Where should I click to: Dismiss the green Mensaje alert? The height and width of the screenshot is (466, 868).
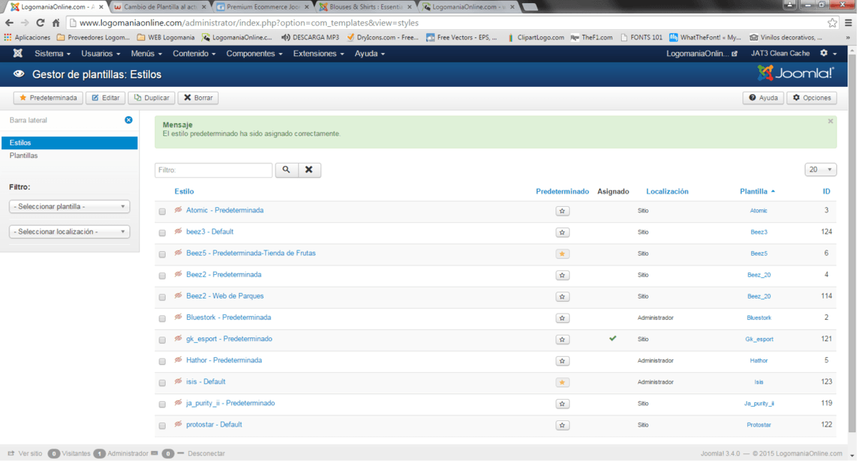coord(830,121)
